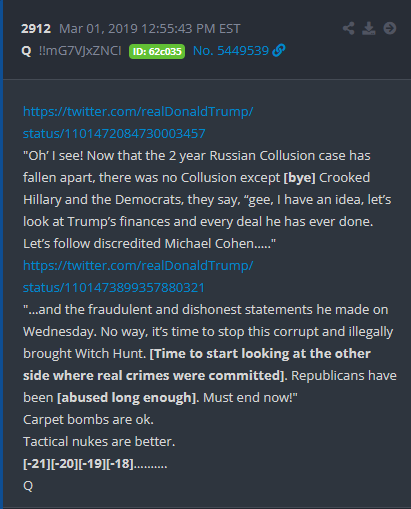Select the green ID: 62c035 badge
Image resolution: width=411 pixels, height=509 pixels.
coord(157,51)
